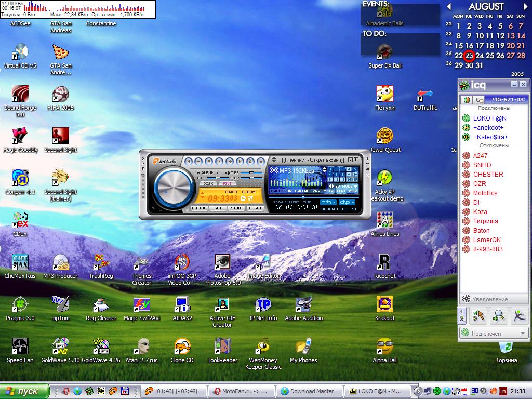The image size is (532, 399).
Task: Click the JetAudio track seek bar
Action: (313, 197)
